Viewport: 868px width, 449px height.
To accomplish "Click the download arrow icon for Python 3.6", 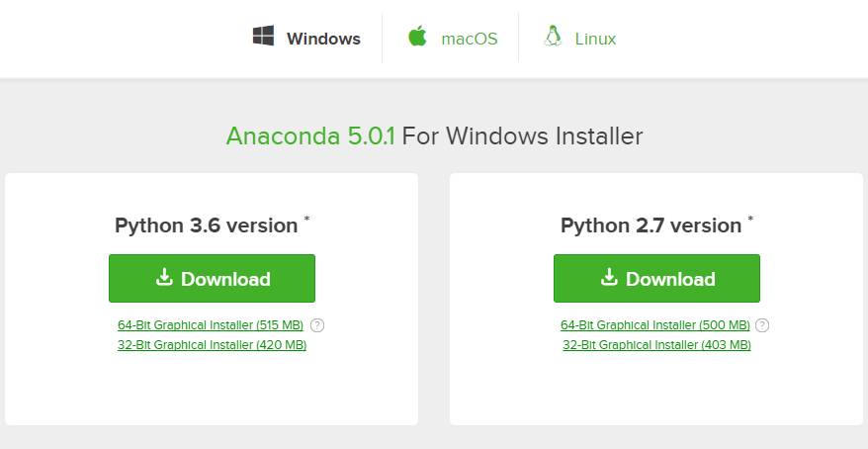I will coord(164,278).
